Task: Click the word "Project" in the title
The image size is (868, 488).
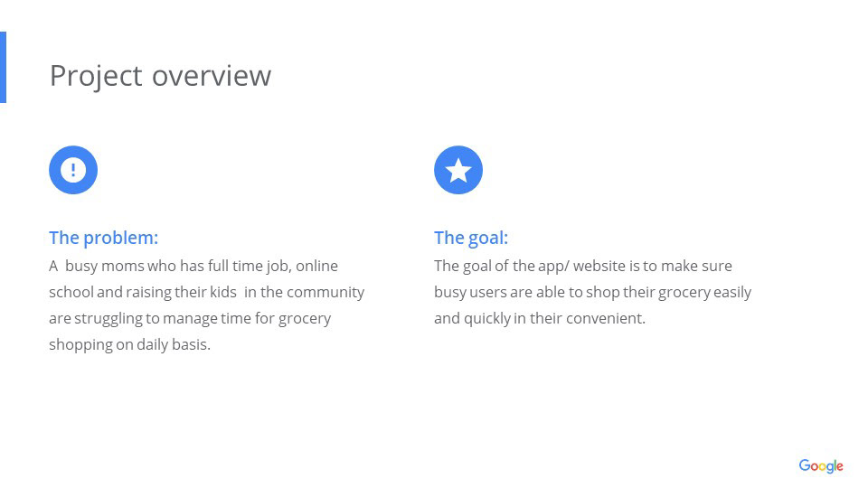Action: point(96,76)
